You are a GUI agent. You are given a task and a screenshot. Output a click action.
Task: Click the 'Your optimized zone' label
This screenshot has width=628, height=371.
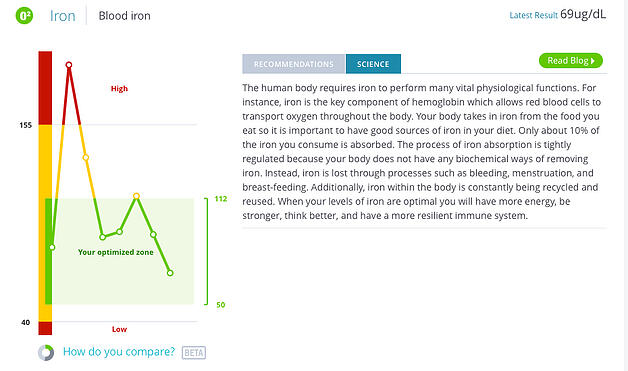pos(116,252)
